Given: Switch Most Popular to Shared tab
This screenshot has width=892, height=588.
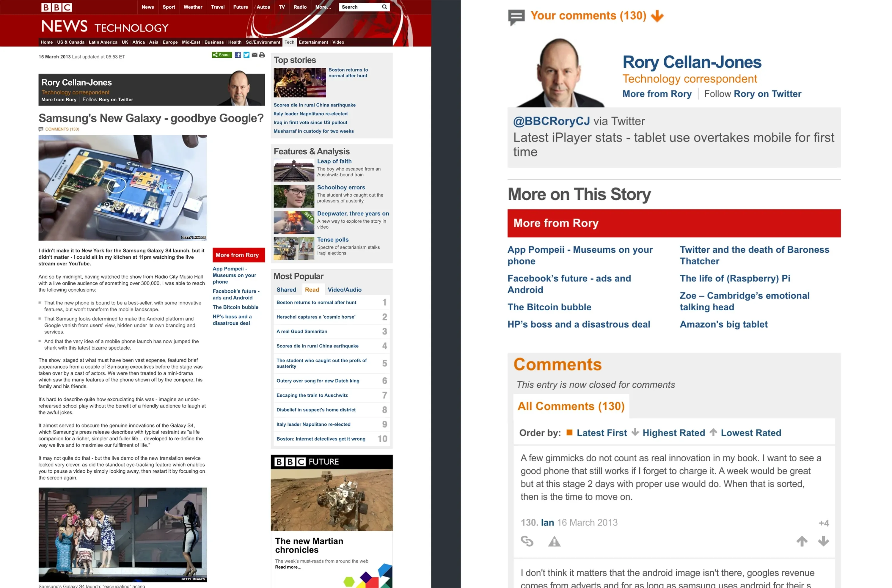Looking at the screenshot, I should pos(286,290).
